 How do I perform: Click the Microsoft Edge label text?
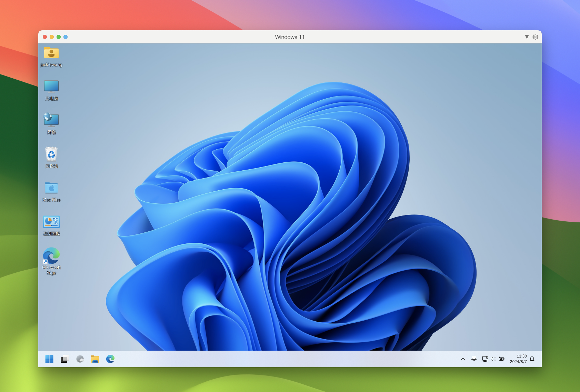click(51, 270)
